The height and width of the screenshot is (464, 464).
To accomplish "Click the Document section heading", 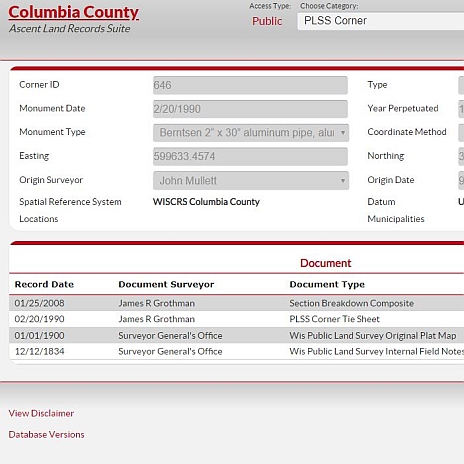I will [x=326, y=263].
